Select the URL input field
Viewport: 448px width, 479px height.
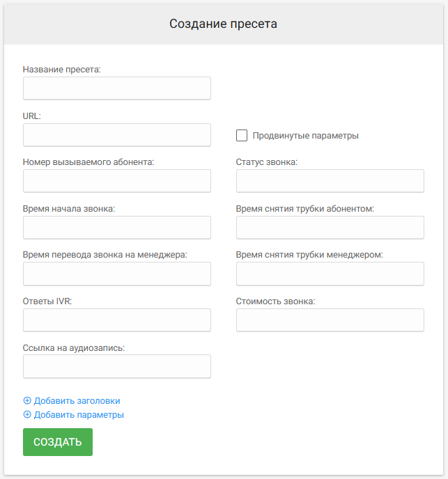click(117, 135)
